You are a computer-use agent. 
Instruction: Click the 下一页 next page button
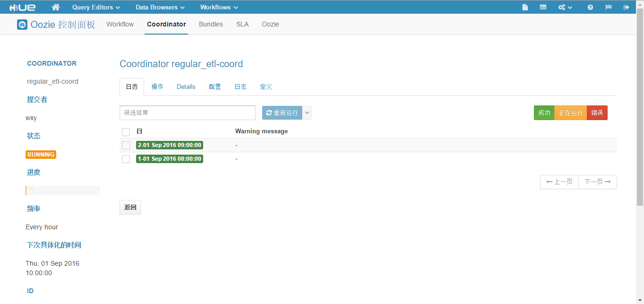(x=598, y=182)
